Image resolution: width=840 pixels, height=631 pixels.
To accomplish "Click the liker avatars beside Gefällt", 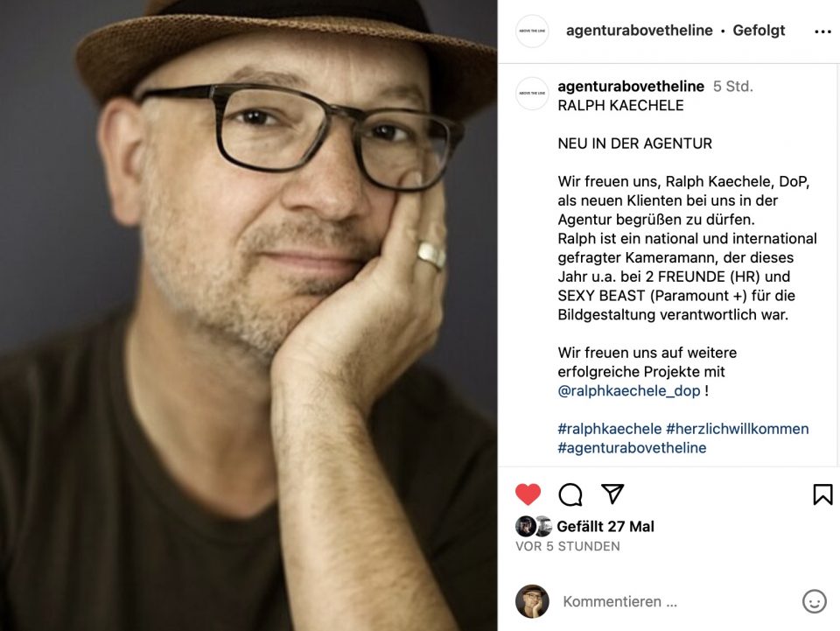I will (x=534, y=527).
